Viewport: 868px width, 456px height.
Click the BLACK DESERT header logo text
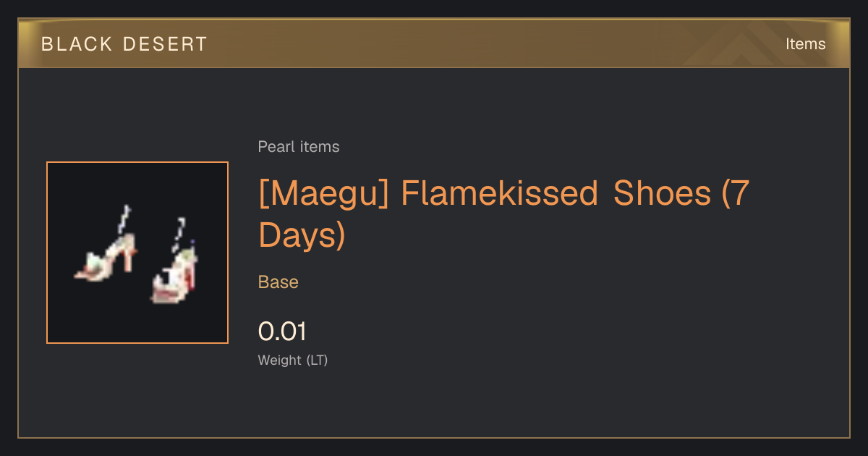[x=124, y=44]
